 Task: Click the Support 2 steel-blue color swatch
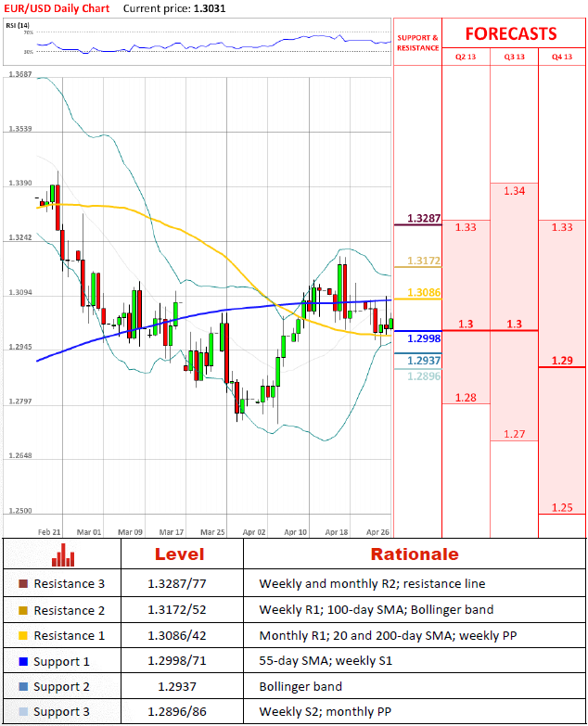tap(23, 686)
